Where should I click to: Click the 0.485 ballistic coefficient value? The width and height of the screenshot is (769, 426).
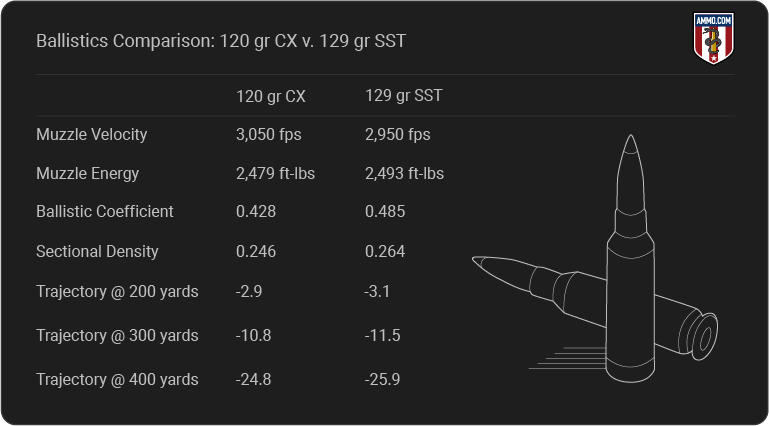pos(385,211)
